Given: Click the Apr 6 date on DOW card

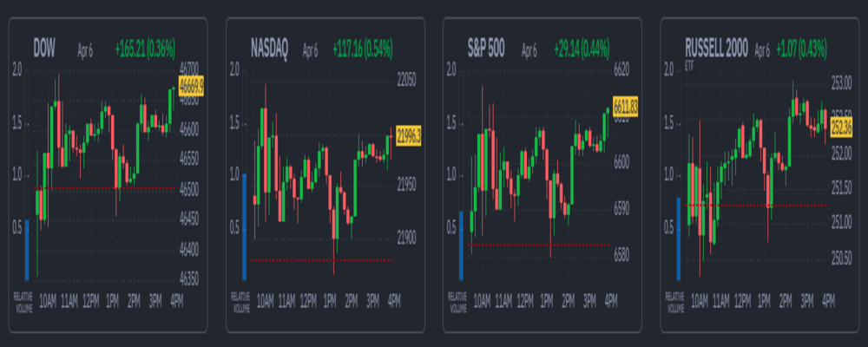Looking at the screenshot, I should click(85, 51).
